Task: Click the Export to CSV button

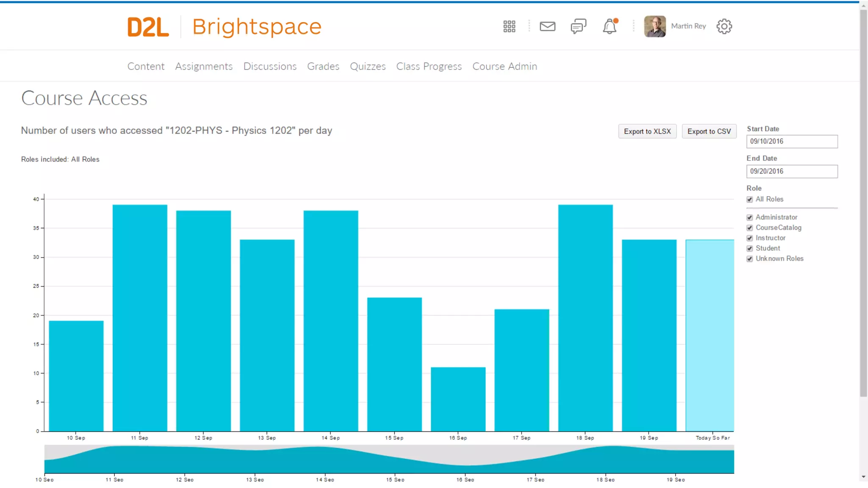Action: pyautogui.click(x=709, y=131)
